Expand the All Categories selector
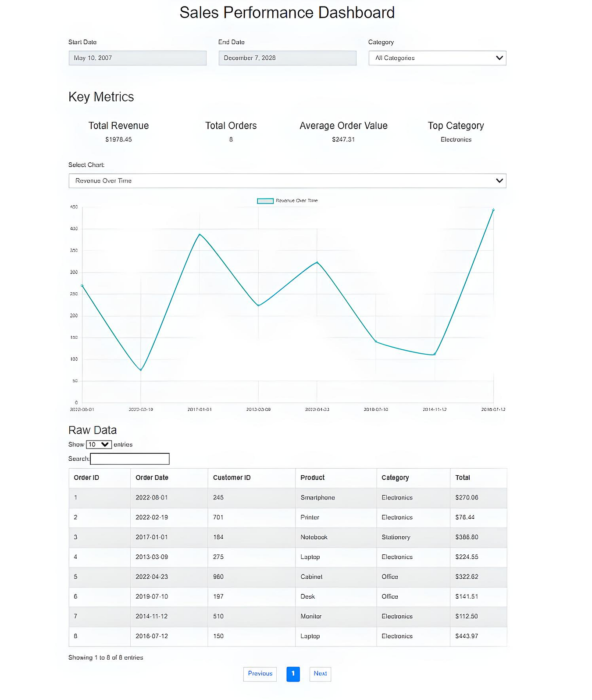Screen dimensions: 592x700 [x=437, y=57]
